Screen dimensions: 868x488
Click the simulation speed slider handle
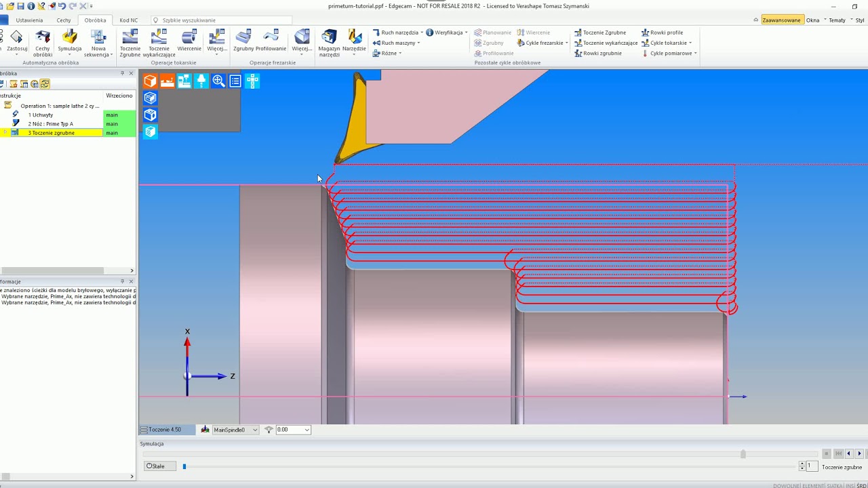point(184,466)
